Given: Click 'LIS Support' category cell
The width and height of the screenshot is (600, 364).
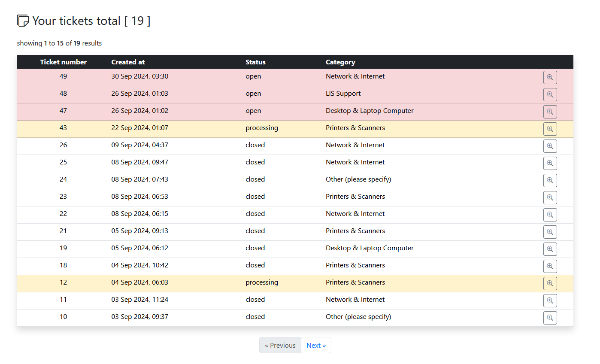Looking at the screenshot, I should [343, 94].
